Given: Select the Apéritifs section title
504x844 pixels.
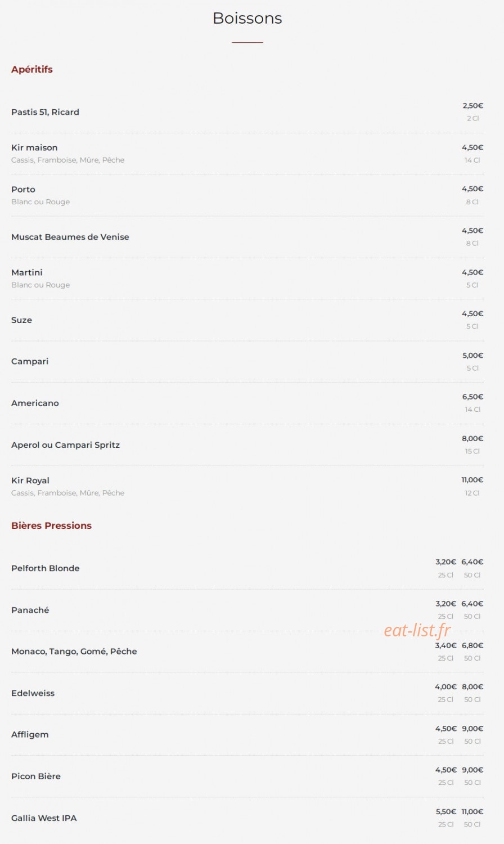Looking at the screenshot, I should pyautogui.click(x=32, y=69).
